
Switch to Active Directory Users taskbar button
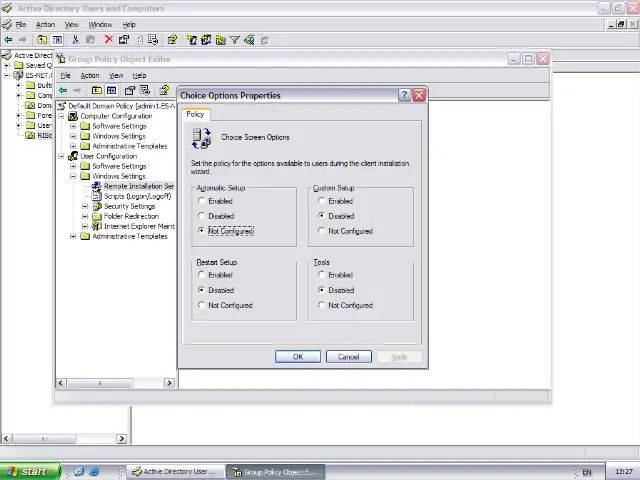176,471
